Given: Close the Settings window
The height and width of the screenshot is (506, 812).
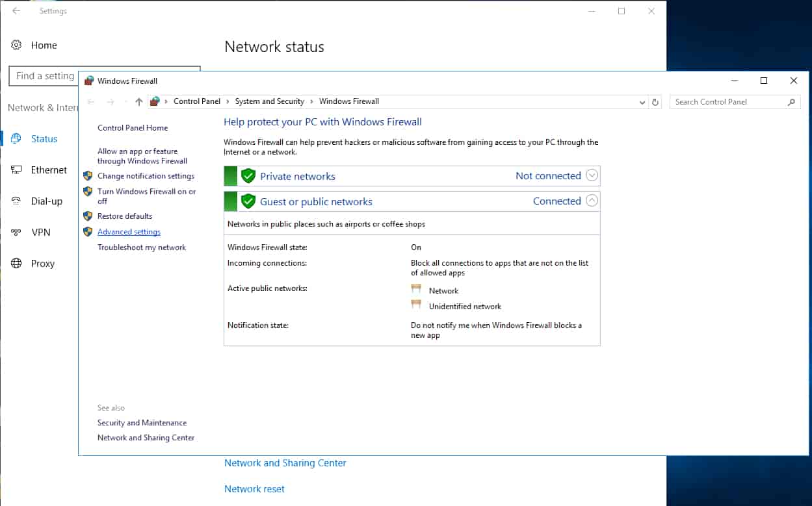Looking at the screenshot, I should 651,11.
